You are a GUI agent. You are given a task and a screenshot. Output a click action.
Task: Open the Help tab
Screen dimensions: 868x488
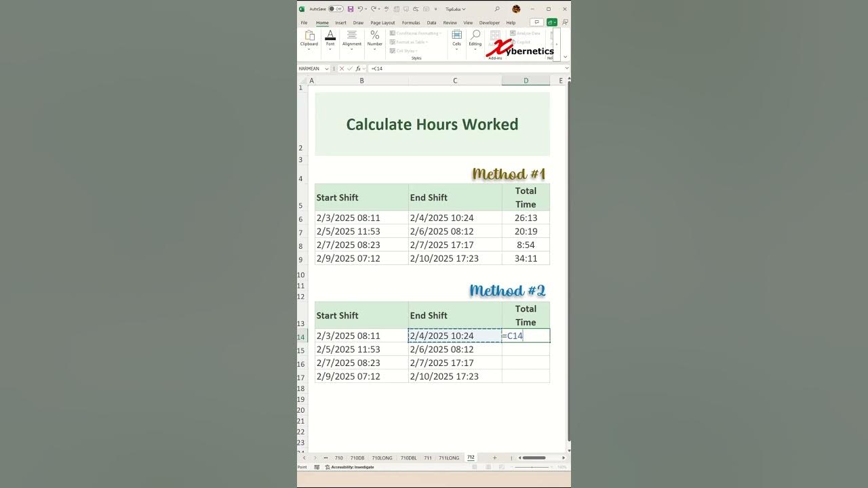point(511,22)
